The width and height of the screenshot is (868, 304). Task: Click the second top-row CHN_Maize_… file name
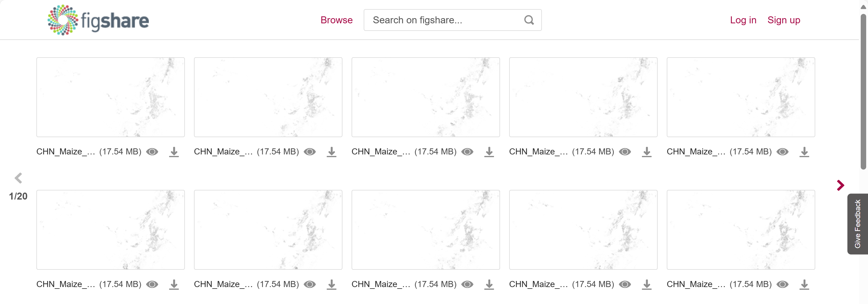click(x=223, y=152)
